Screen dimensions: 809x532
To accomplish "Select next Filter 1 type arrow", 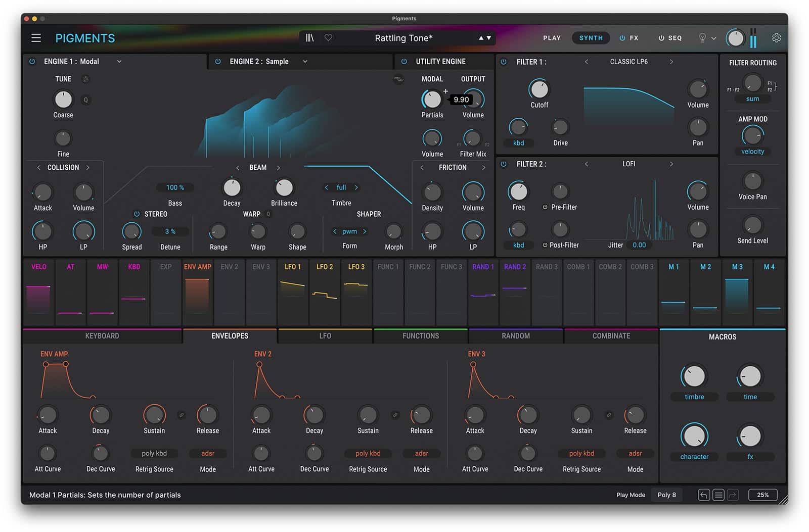I will coord(671,62).
